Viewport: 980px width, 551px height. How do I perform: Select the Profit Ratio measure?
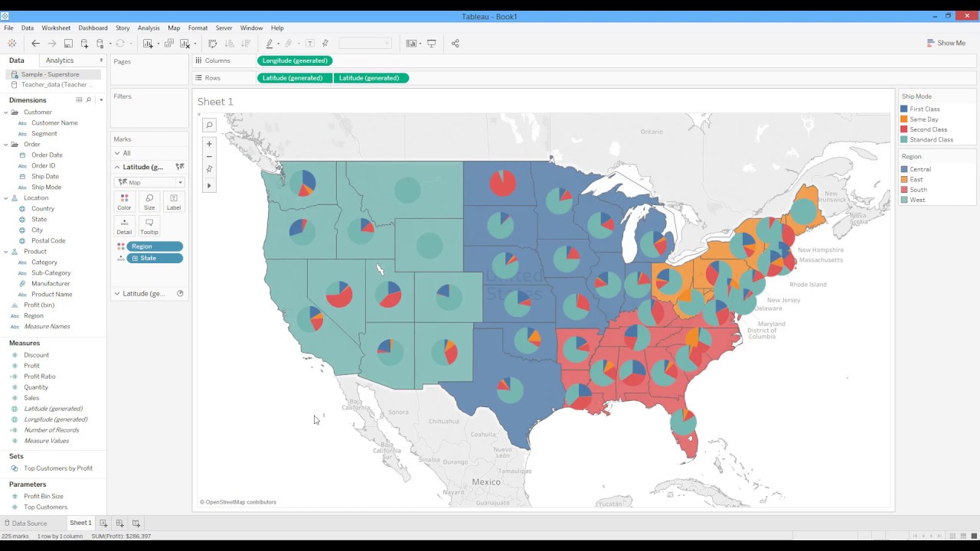40,377
